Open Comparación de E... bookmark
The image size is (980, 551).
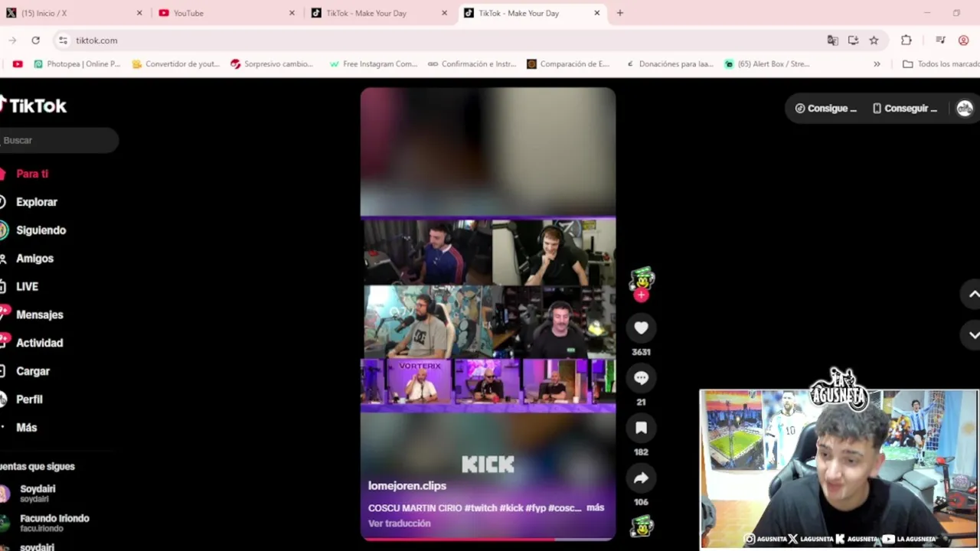pyautogui.click(x=568, y=64)
